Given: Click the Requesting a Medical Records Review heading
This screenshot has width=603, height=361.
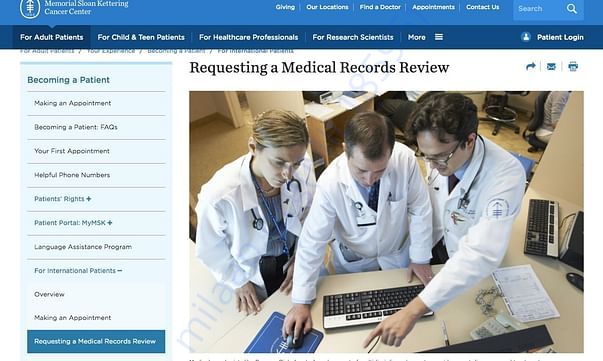Looking at the screenshot, I should click(319, 67).
